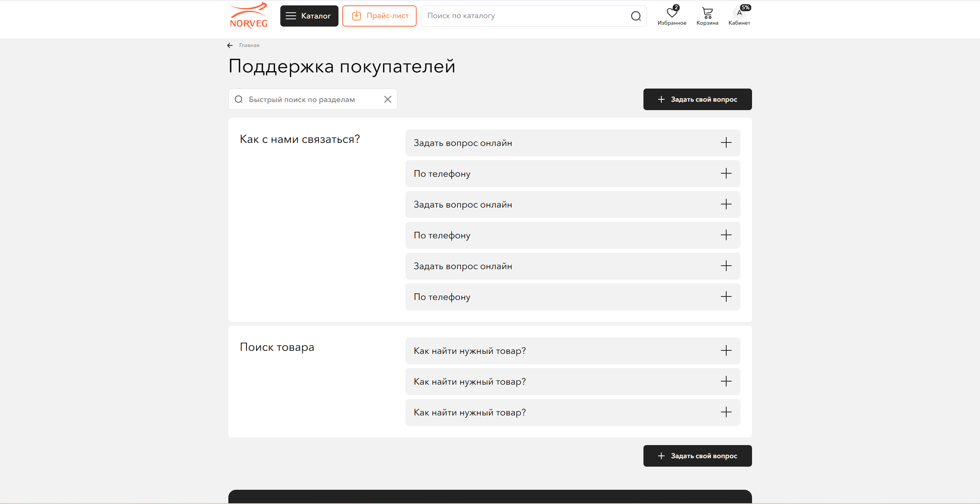Image resolution: width=980 pixels, height=504 pixels.
Task: Expand last Как найти нужный товар? plus icon
Action: pyautogui.click(x=726, y=412)
